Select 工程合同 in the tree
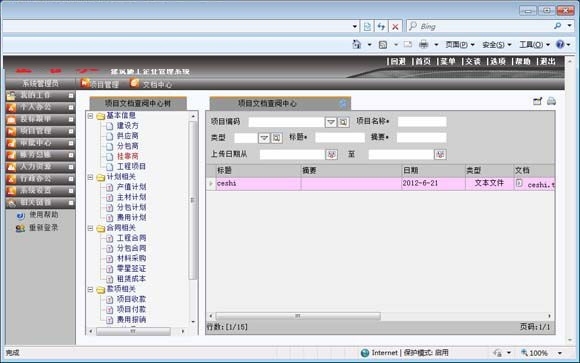This screenshot has height=363, width=580. pos(131,238)
